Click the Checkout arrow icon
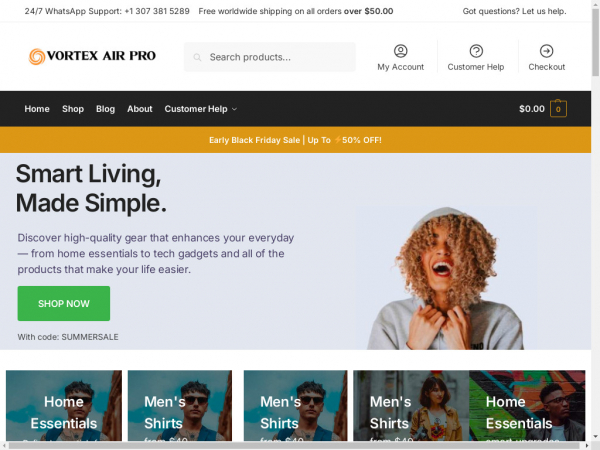Viewport: 600px width, 450px height. [x=546, y=51]
